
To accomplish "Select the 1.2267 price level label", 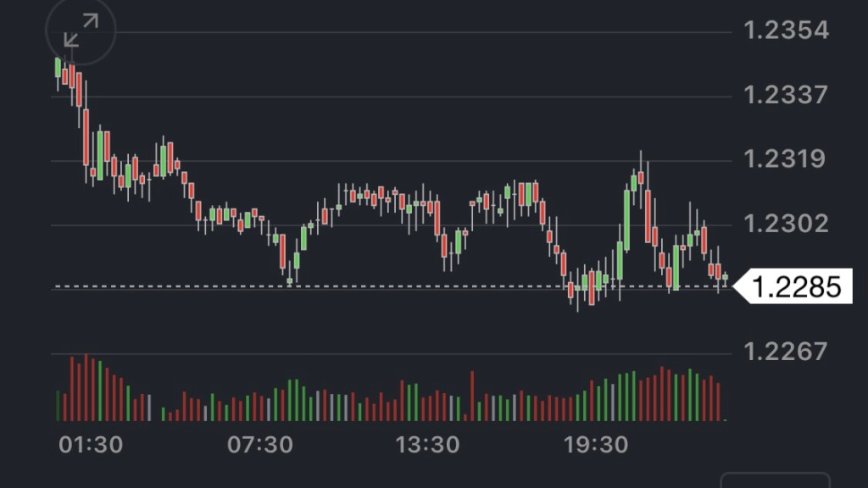I will coord(785,351).
